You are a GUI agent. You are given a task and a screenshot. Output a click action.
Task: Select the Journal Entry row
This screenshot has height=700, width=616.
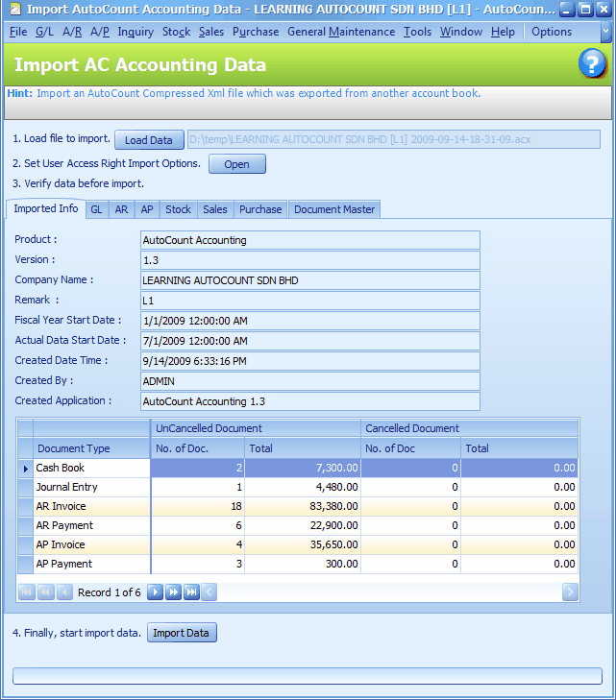pos(298,488)
